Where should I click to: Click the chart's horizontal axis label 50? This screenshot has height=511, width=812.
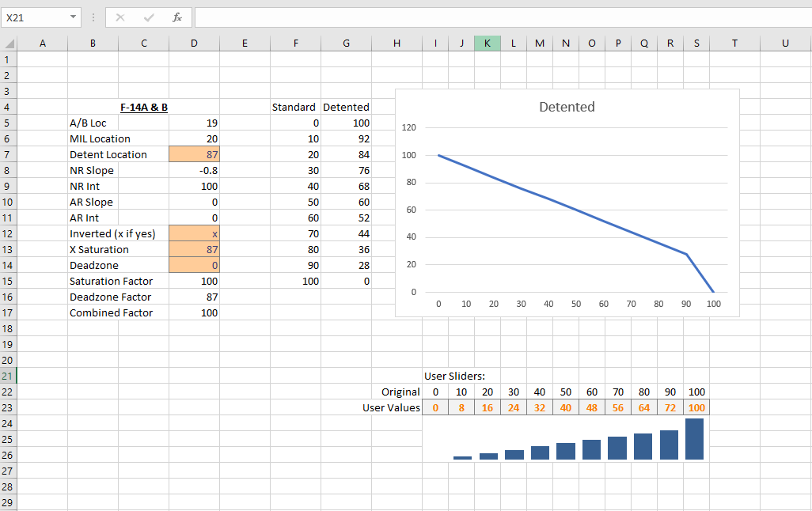click(576, 304)
